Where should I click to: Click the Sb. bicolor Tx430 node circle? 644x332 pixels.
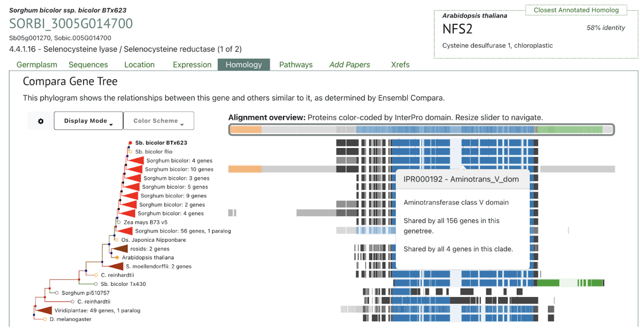pos(96,284)
